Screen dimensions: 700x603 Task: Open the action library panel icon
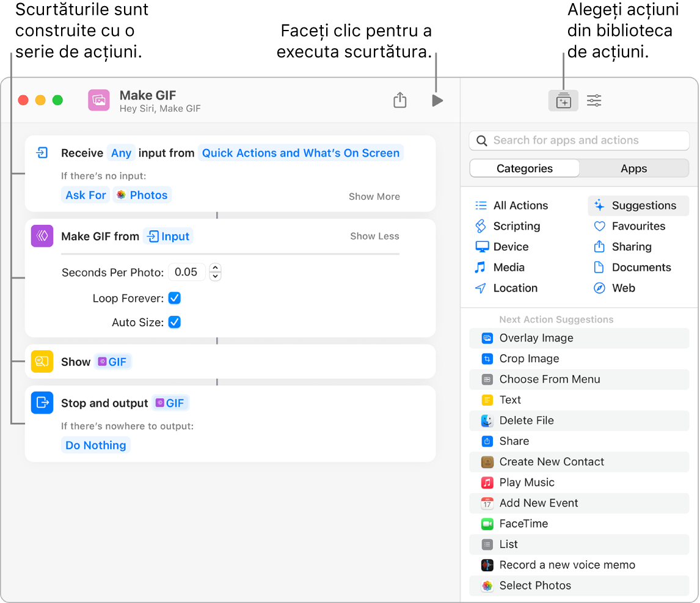(563, 101)
